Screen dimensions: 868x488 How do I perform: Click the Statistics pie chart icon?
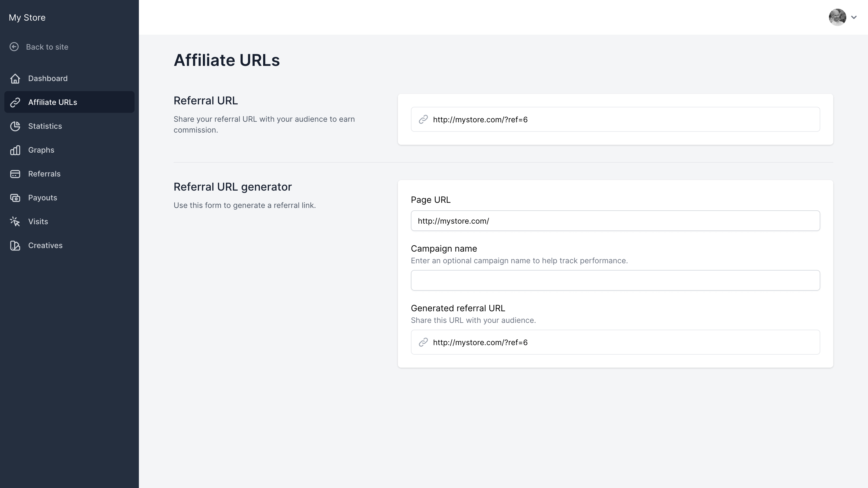coord(15,126)
